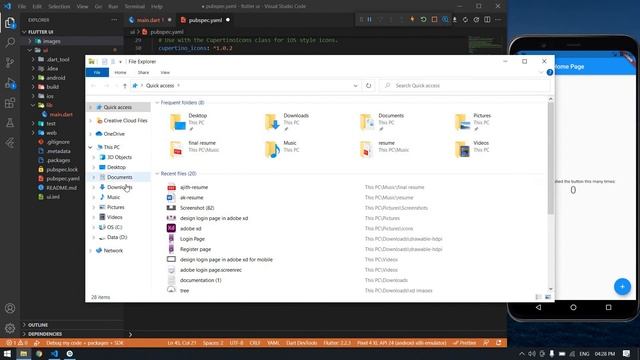Click Dart DevTools in the VS Code status bar
The image size is (640, 360).
(302, 343)
